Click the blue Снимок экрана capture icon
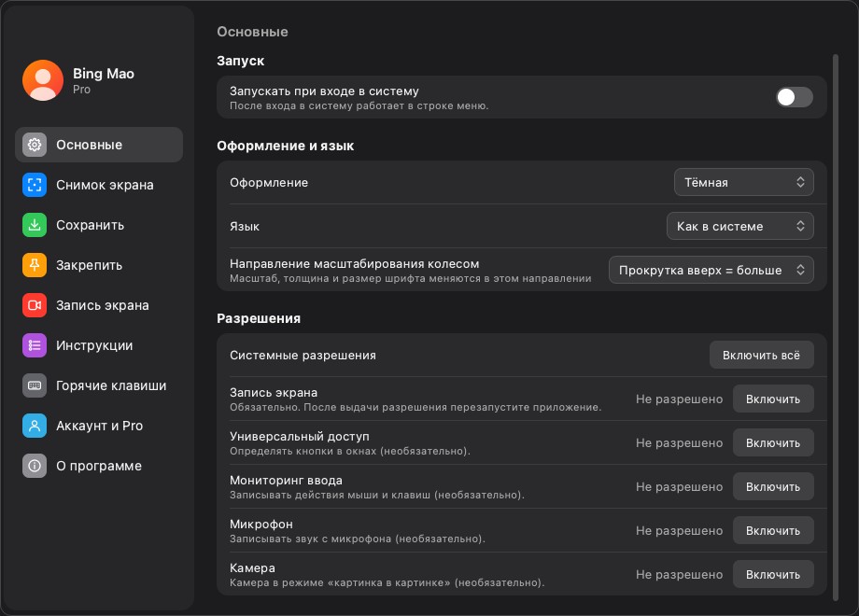This screenshot has width=859, height=616. click(34, 185)
